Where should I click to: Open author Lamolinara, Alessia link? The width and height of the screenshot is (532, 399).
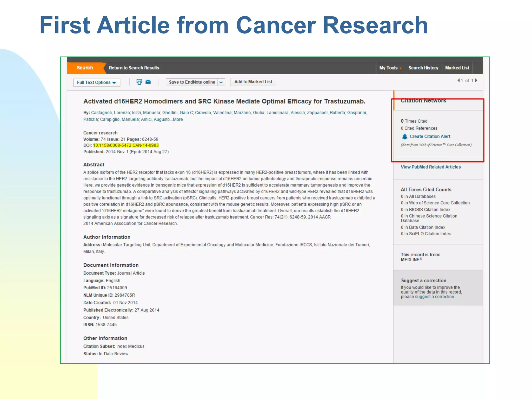[285, 113]
